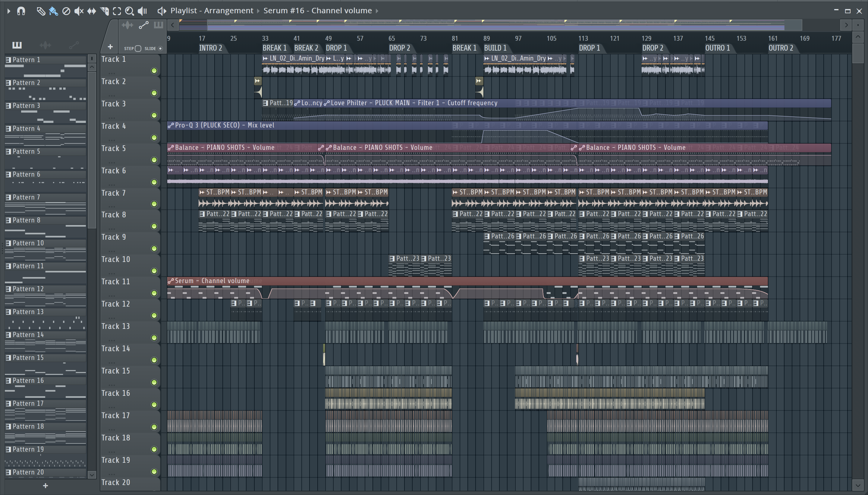The height and width of the screenshot is (495, 868).
Task: Expand arrow after Channel volume title
Action: point(377,11)
